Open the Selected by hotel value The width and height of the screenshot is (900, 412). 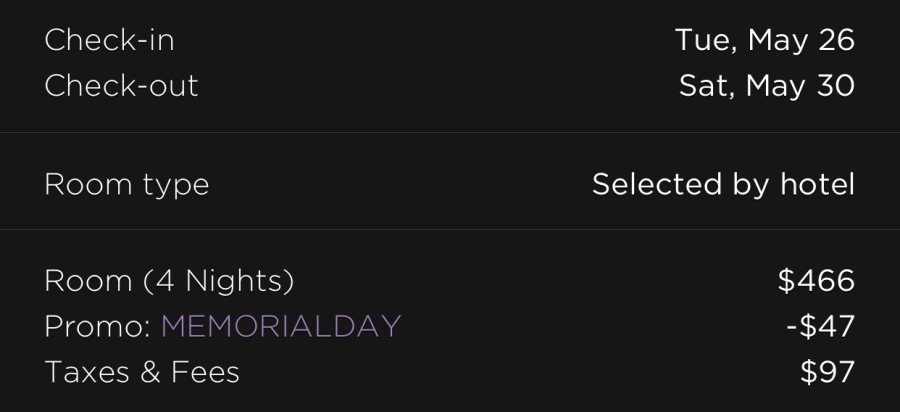(x=723, y=184)
